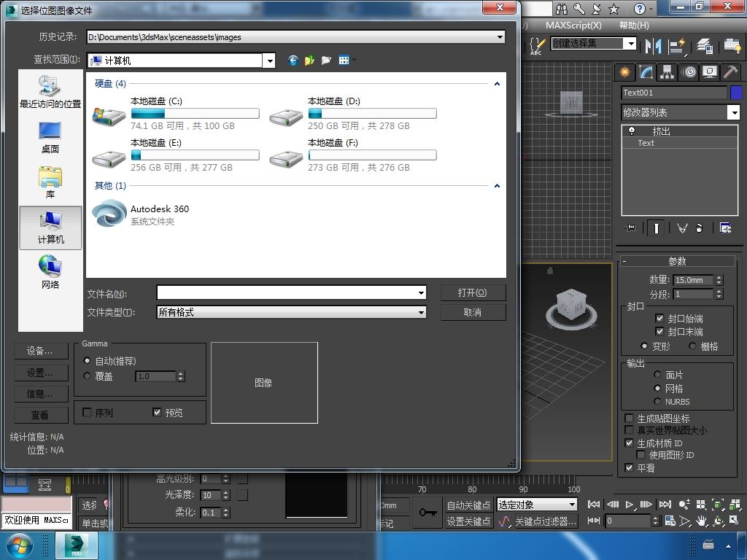Click the Up One Level folder icon
747x560 pixels.
[x=309, y=60]
